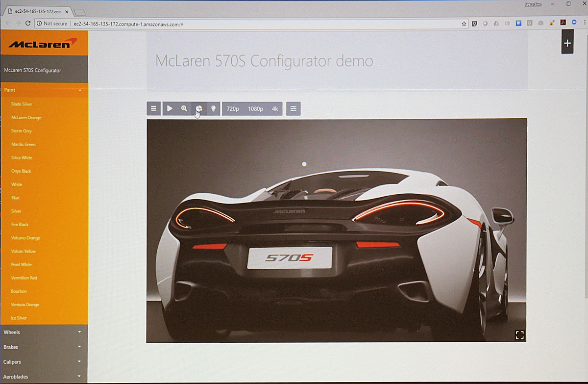588x384 pixels.
Task: Enter fullscreen on the car viewer
Action: 519,335
